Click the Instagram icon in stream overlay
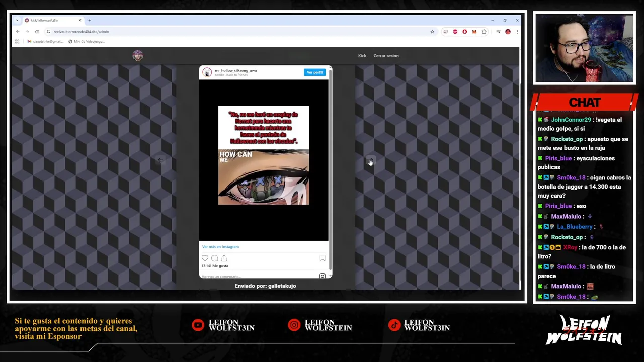 (x=294, y=325)
